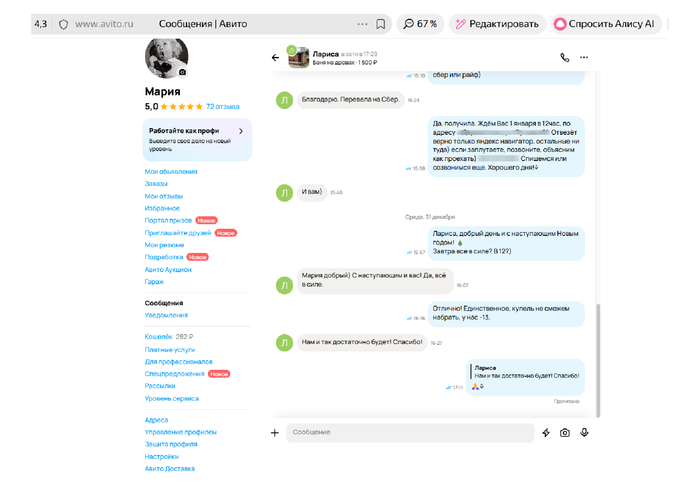The height and width of the screenshot is (495, 700).
Task: Open chat options three-dots menu
Action: click(584, 57)
